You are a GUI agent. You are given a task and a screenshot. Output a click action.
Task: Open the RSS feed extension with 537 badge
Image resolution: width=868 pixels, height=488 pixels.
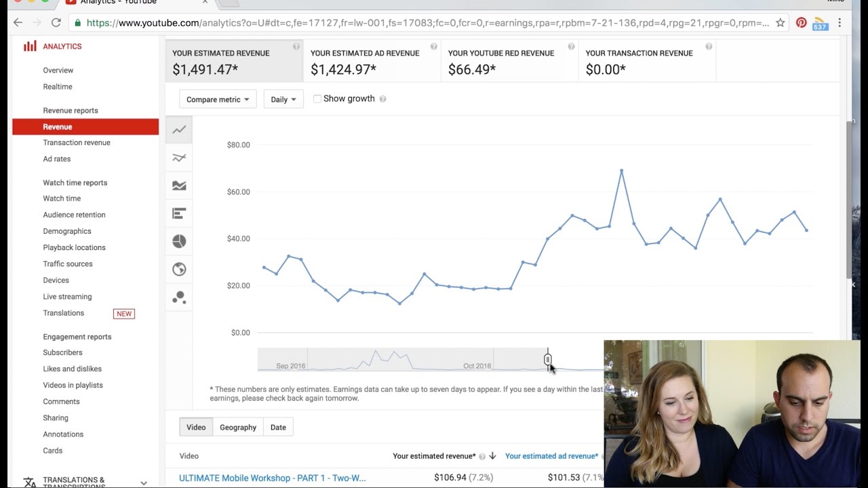(820, 24)
